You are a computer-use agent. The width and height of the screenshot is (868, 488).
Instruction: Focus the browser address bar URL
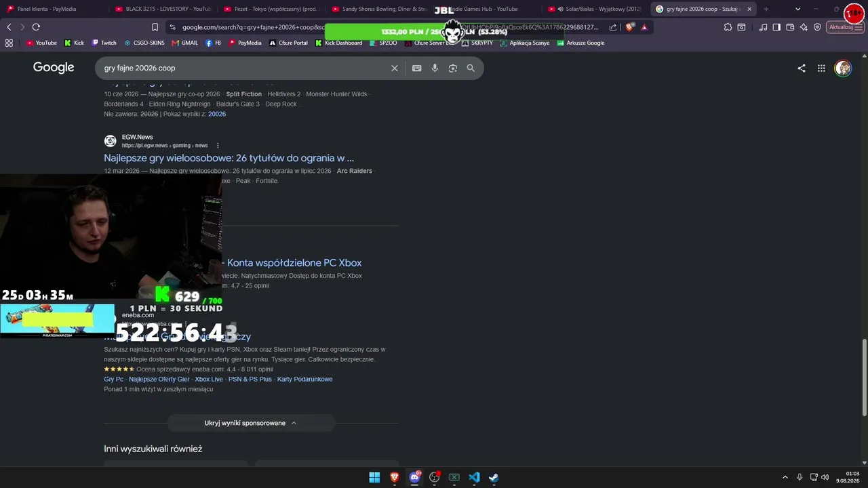pyautogui.click(x=390, y=27)
